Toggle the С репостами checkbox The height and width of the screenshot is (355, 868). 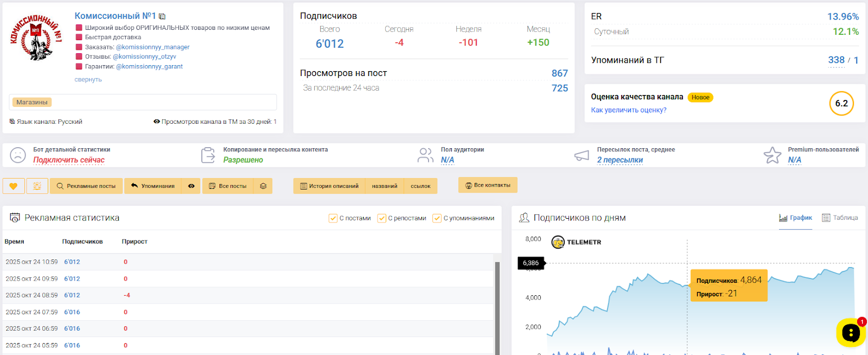point(382,218)
